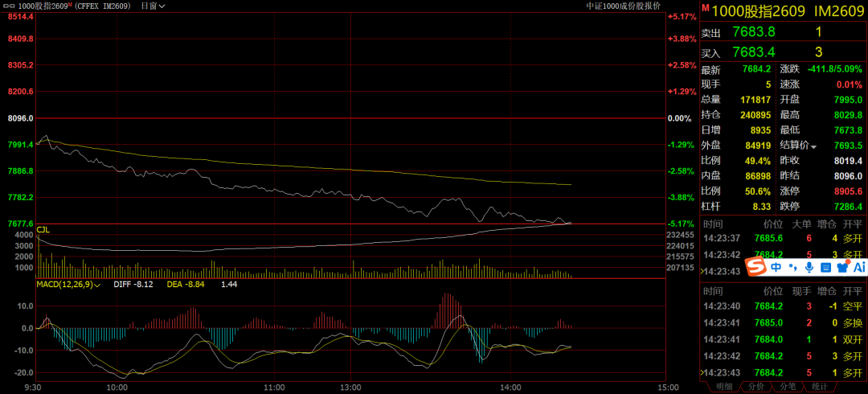Screen dimensions: 868x394
Task: Select the 7684.0 双开 trade row
Action: coord(784,339)
